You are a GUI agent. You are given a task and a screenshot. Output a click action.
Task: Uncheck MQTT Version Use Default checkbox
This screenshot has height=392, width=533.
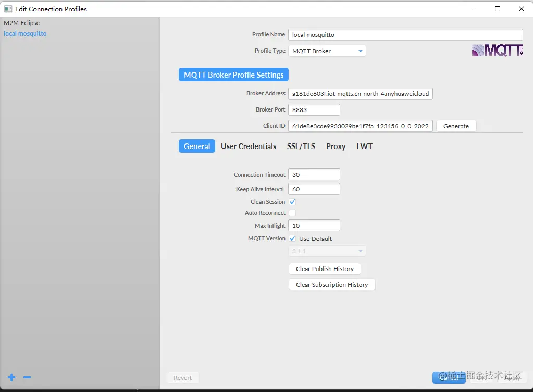pyautogui.click(x=292, y=238)
